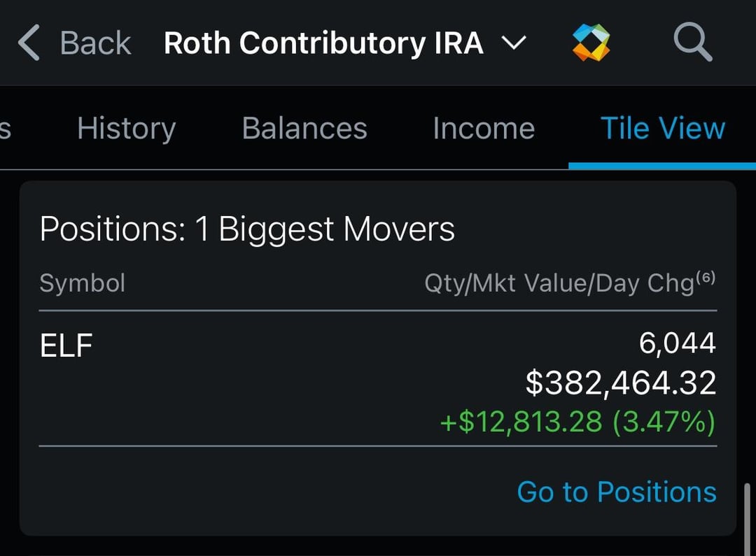The height and width of the screenshot is (556, 756).
Task: Expand the chevron beside the account name
Action: pyautogui.click(x=514, y=43)
